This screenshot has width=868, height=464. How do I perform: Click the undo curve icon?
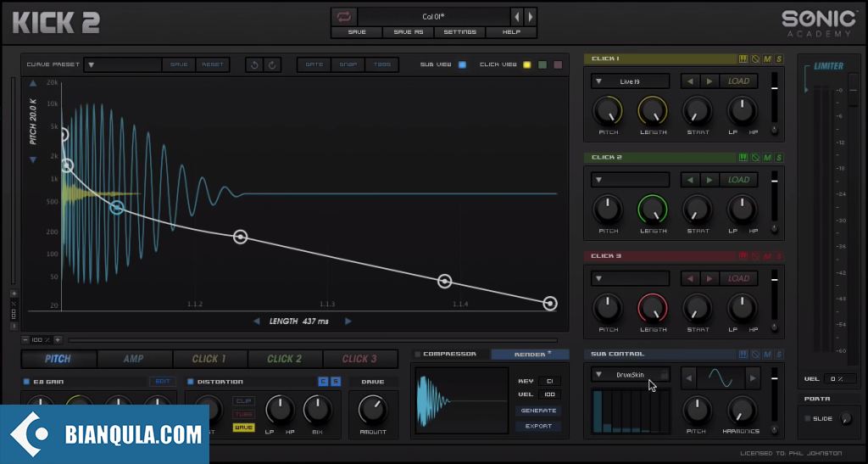[x=254, y=64]
